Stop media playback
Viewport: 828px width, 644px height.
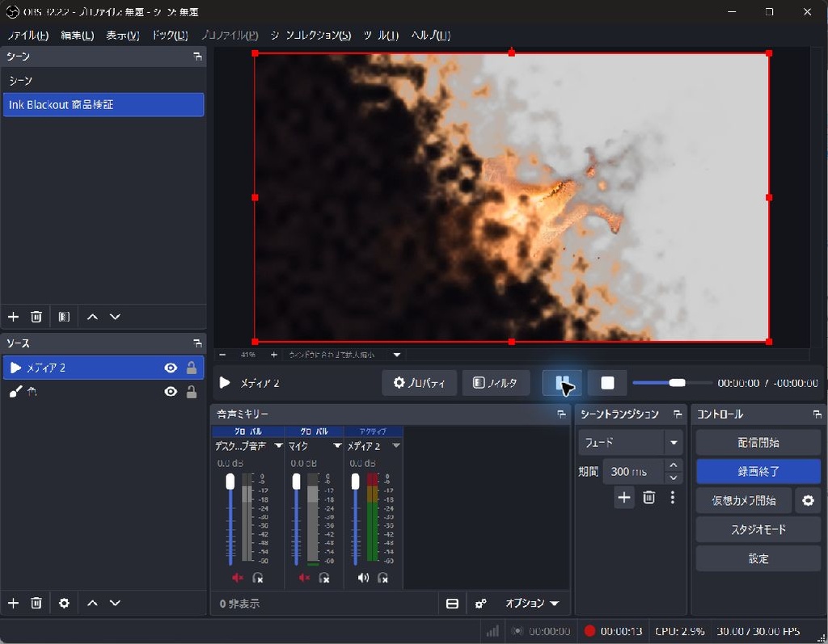(x=607, y=383)
